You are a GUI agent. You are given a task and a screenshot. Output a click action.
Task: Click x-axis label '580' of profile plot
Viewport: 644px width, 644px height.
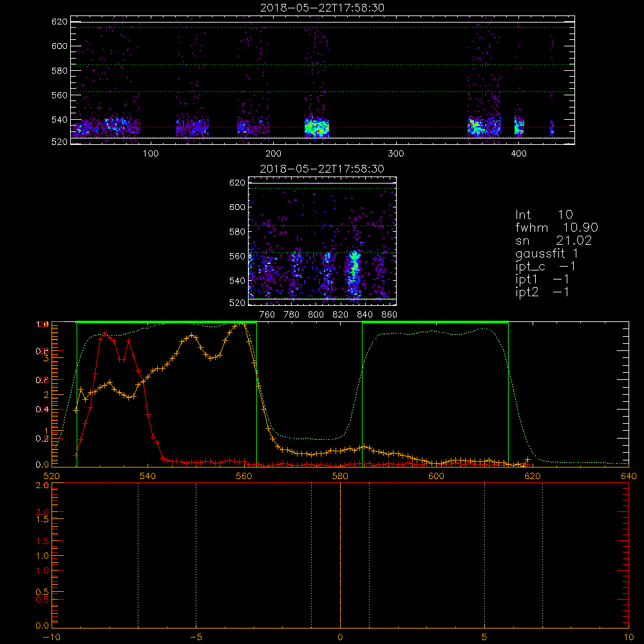point(340,476)
